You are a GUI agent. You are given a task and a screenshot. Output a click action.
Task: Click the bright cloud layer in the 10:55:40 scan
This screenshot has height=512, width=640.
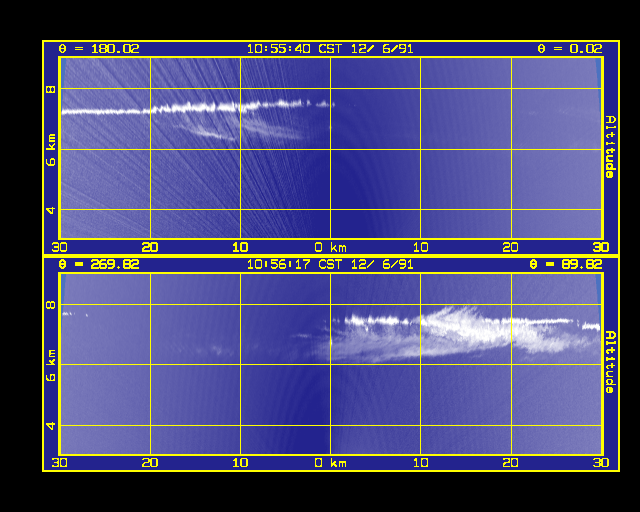[196, 108]
